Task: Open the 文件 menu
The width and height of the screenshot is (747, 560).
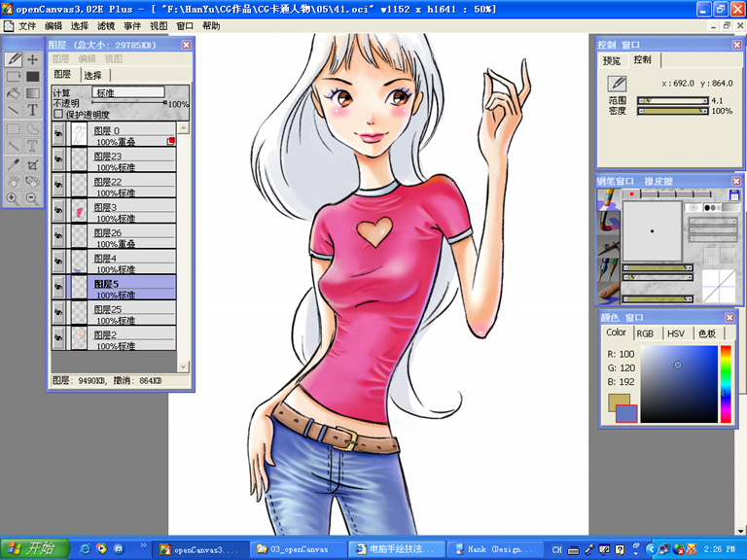Action: [27, 25]
